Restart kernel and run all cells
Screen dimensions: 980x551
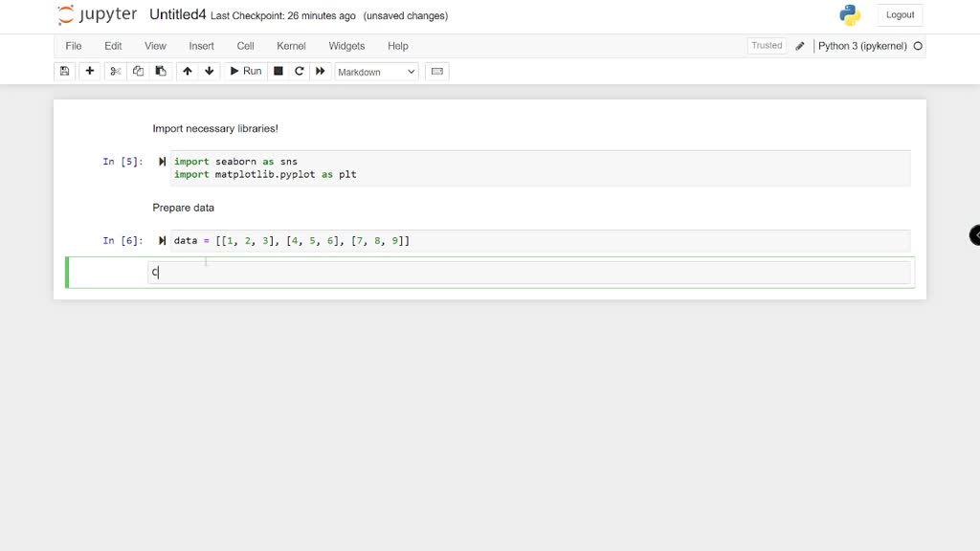coord(320,71)
